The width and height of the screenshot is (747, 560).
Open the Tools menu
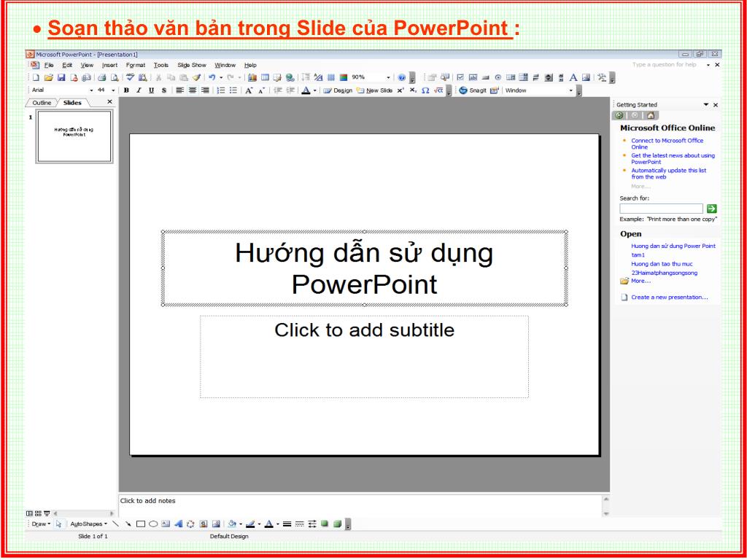(x=161, y=65)
